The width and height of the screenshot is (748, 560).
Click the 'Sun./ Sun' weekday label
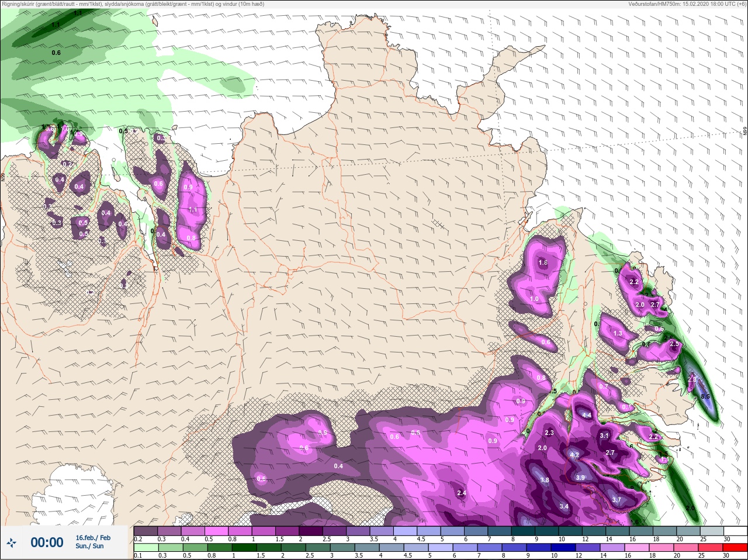[89, 546]
